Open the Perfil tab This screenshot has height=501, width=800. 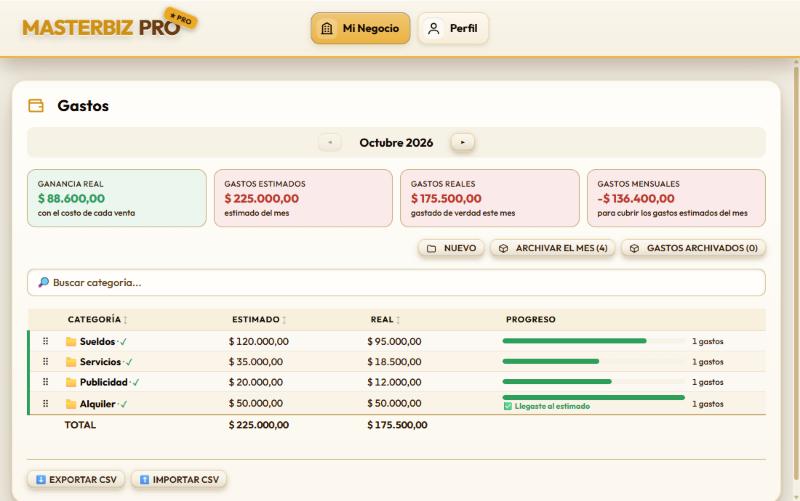(453, 29)
